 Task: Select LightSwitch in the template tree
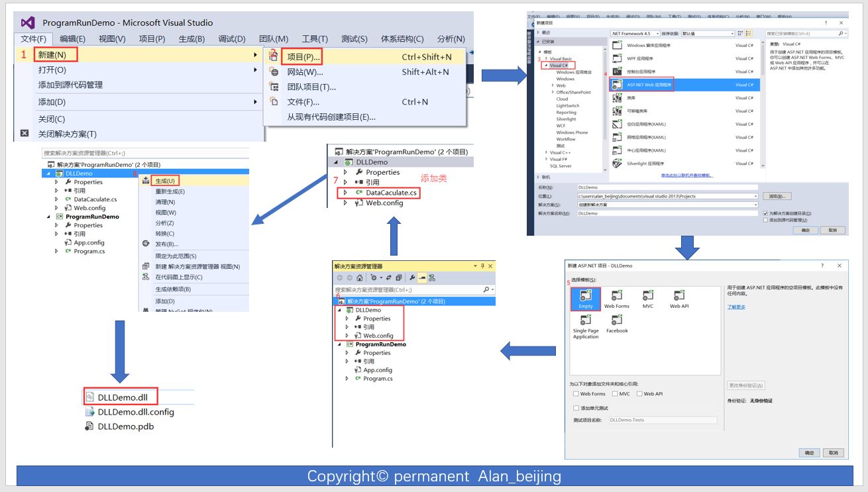(x=568, y=105)
